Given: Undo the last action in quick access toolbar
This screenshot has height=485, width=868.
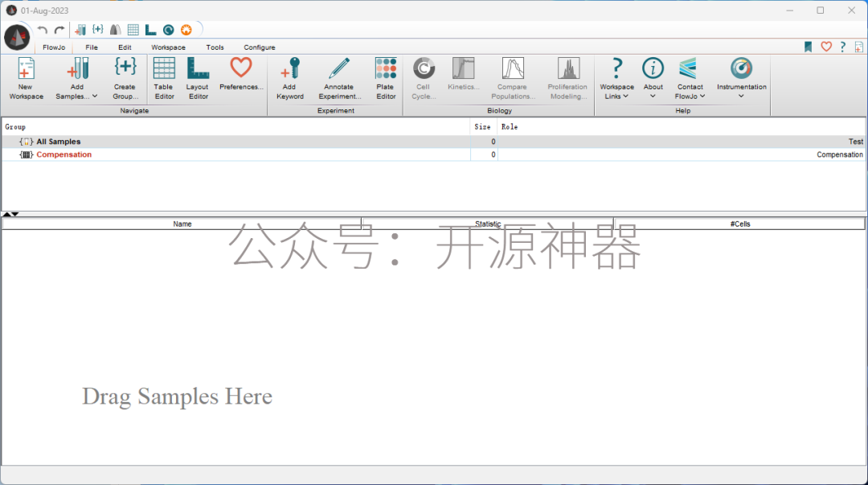Looking at the screenshot, I should pos(43,30).
